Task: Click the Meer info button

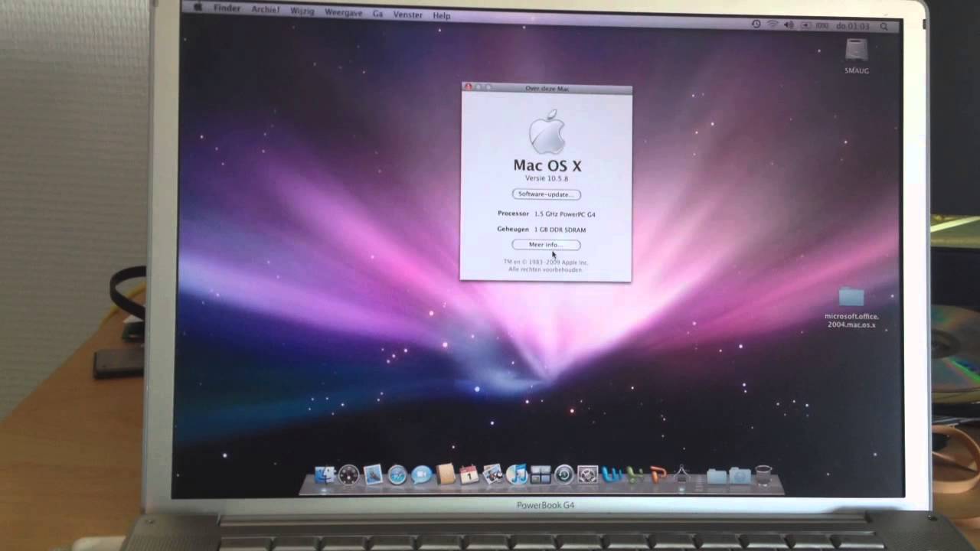Action: (546, 245)
